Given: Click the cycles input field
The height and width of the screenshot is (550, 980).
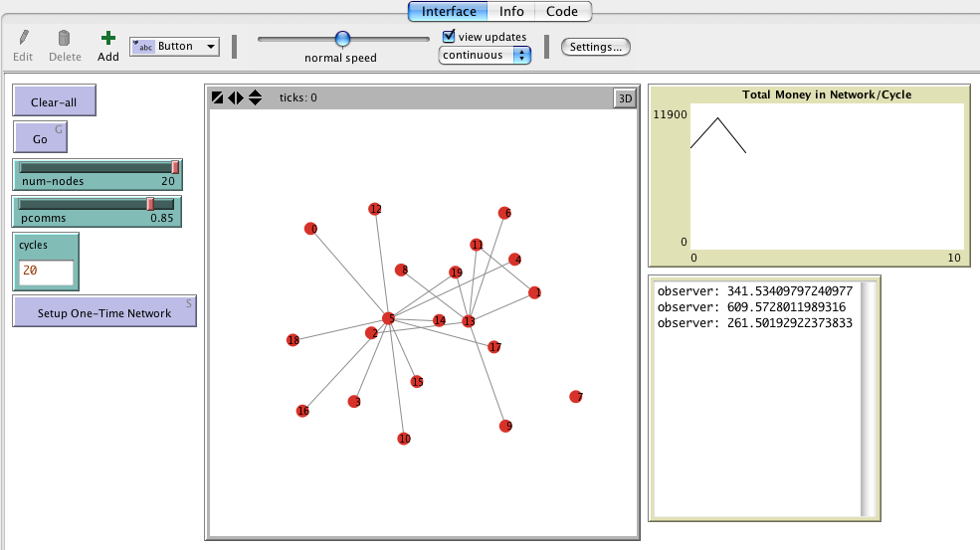Looking at the screenshot, I should [46, 272].
